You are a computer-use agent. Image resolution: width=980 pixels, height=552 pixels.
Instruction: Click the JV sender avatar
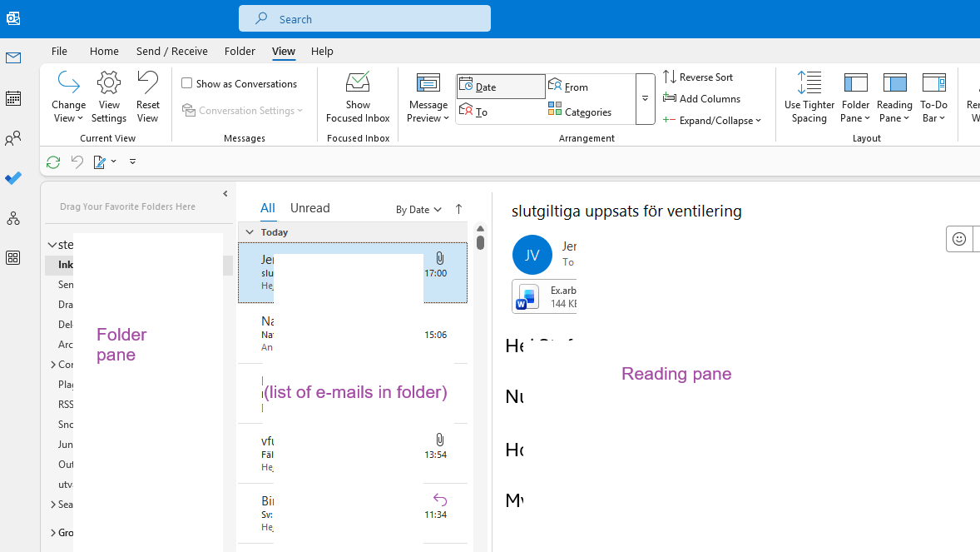(532, 255)
